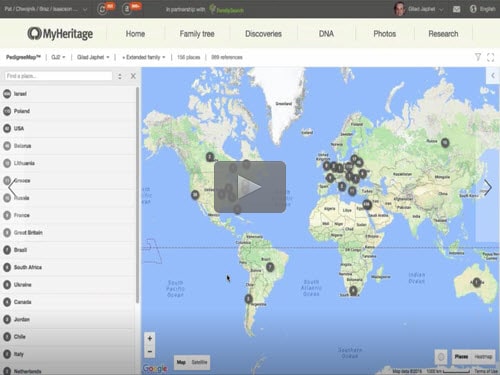Open the Gilad Japhet person dropdown
Screen dimensions: 500x375
click(93, 57)
